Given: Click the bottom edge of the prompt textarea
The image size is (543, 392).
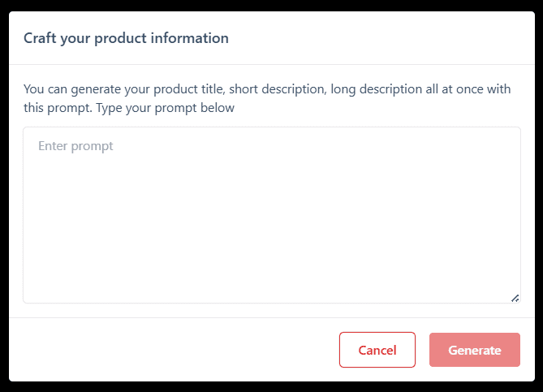Looking at the screenshot, I should (x=271, y=302).
